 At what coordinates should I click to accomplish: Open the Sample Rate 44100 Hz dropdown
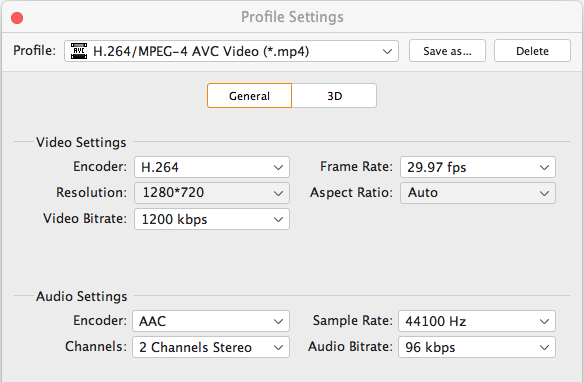click(x=477, y=321)
